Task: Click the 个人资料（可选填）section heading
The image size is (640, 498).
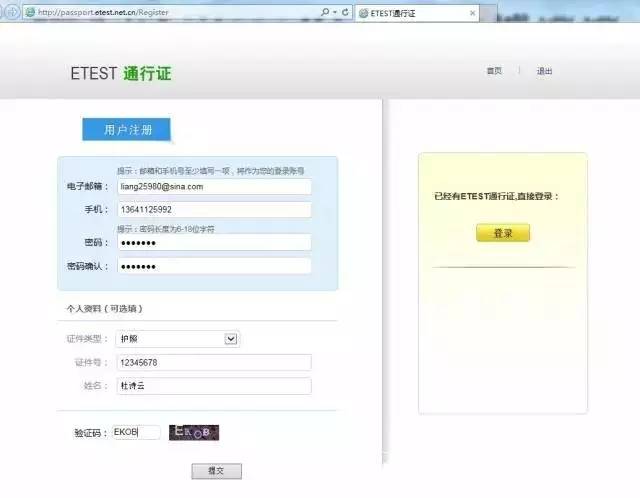Action: tap(104, 309)
